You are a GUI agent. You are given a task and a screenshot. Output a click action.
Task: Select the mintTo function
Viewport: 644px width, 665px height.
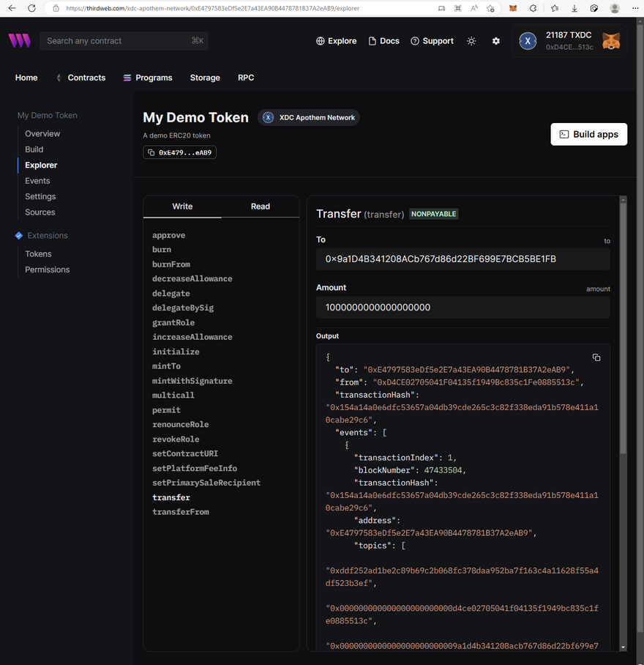[x=166, y=366]
